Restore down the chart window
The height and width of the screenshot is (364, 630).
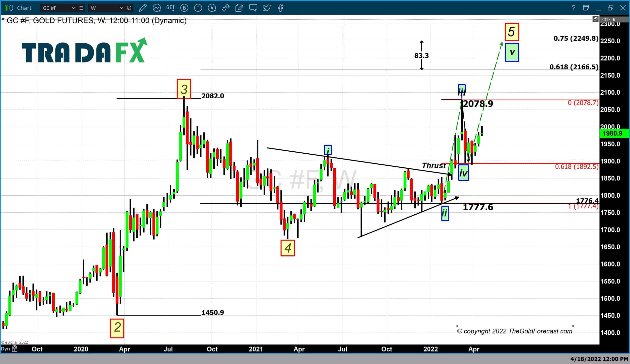pos(611,8)
